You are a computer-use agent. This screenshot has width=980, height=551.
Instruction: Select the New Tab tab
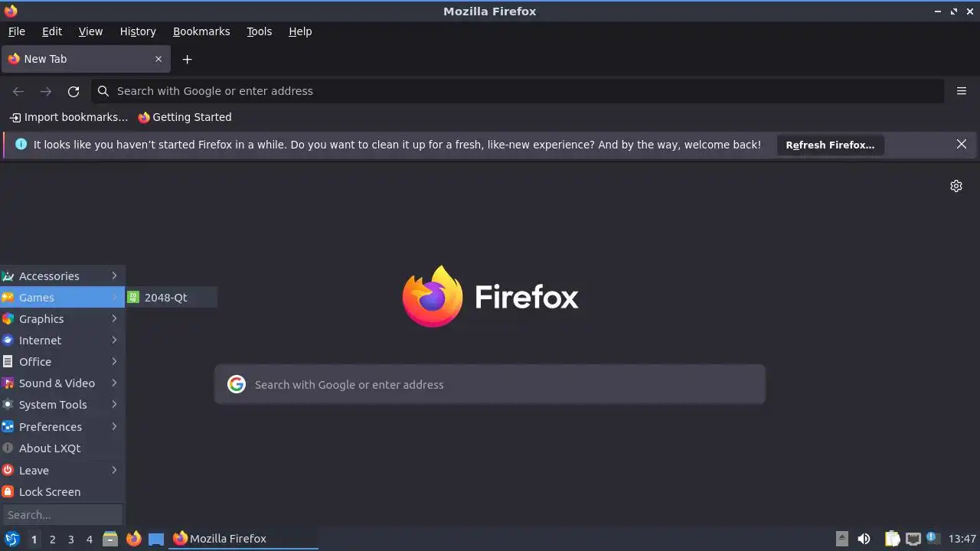pyautogui.click(x=85, y=59)
